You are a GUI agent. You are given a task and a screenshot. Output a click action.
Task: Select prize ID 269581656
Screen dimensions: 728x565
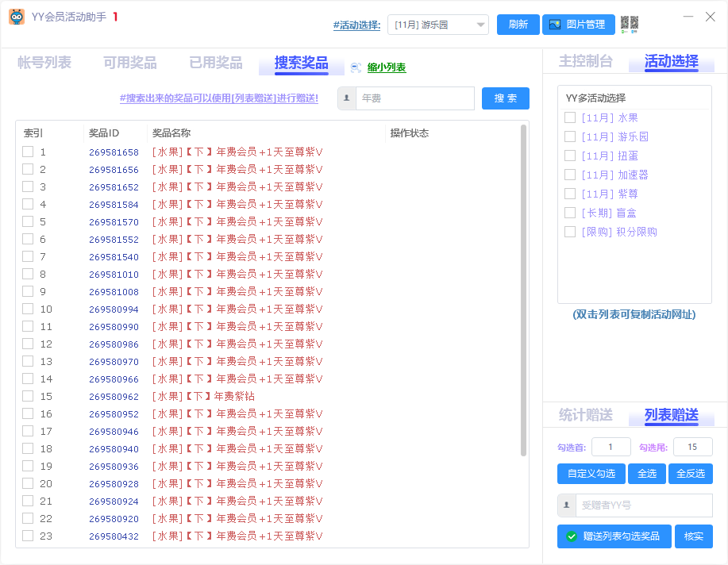(x=114, y=170)
